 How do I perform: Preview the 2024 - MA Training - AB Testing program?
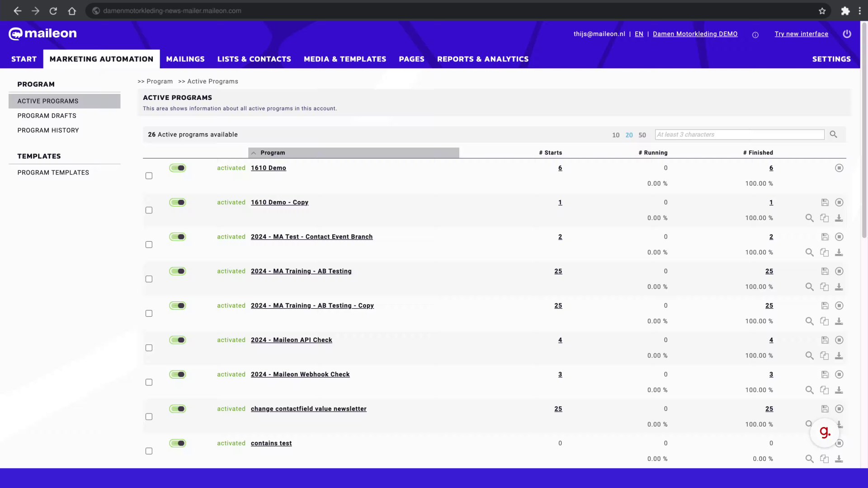(809, 287)
